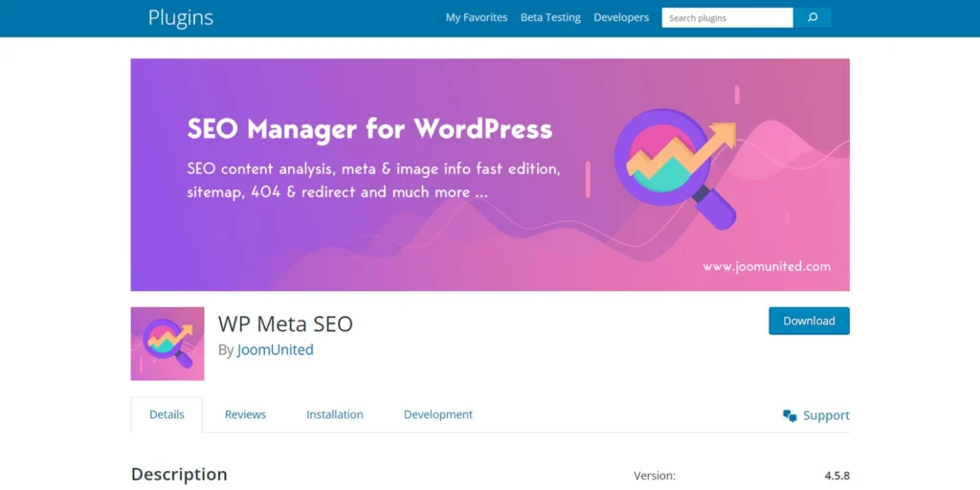Open My Favorites page
This screenshot has width=980, height=490.
click(x=477, y=17)
